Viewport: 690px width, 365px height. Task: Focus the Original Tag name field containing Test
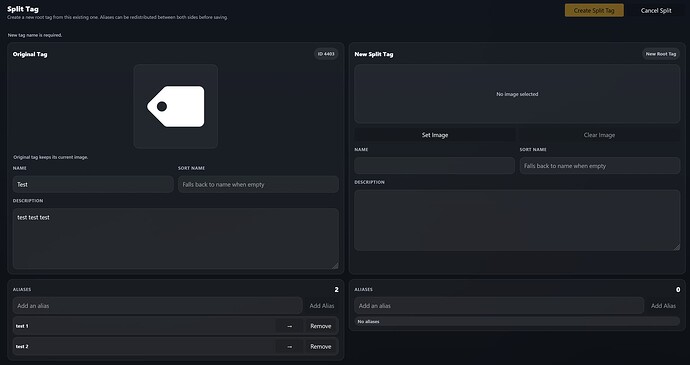point(93,184)
